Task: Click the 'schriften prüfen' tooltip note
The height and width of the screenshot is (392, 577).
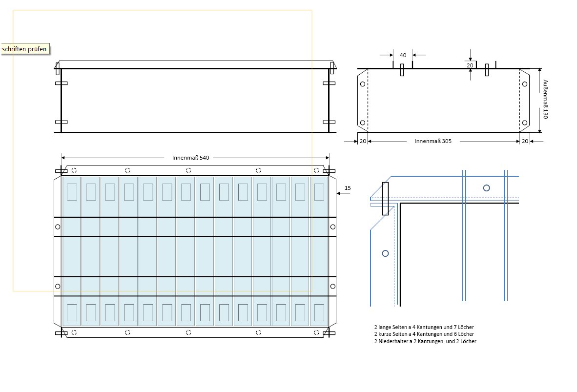Action: (24, 49)
